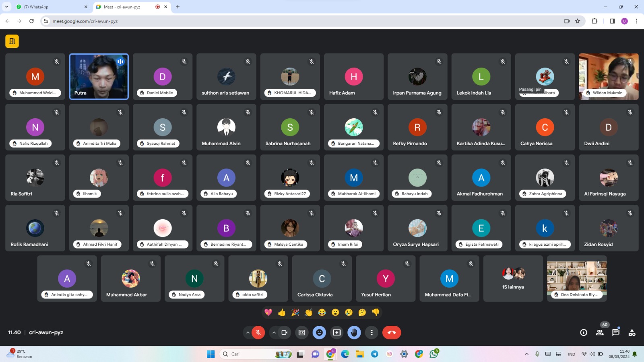Image resolution: width=644 pixels, height=362 pixels.
Task: Send the thumbs up reaction
Action: coord(282,313)
